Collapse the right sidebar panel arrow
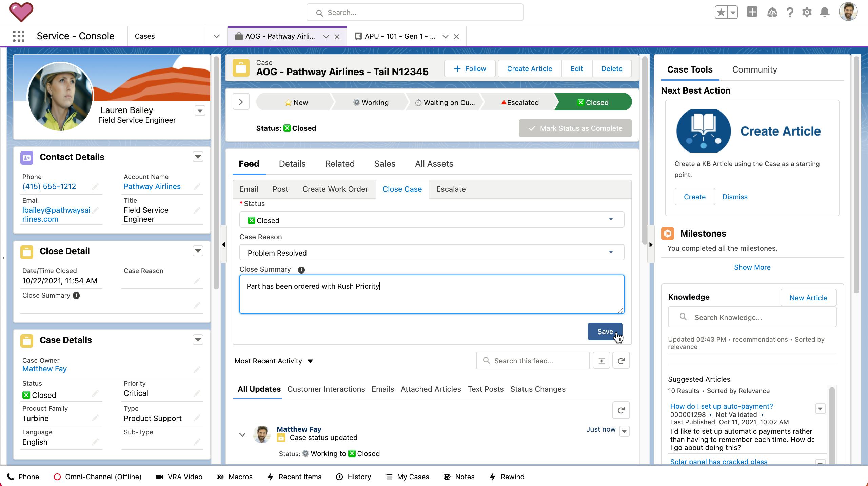Screen dimensions: 868x486 pos(651,245)
